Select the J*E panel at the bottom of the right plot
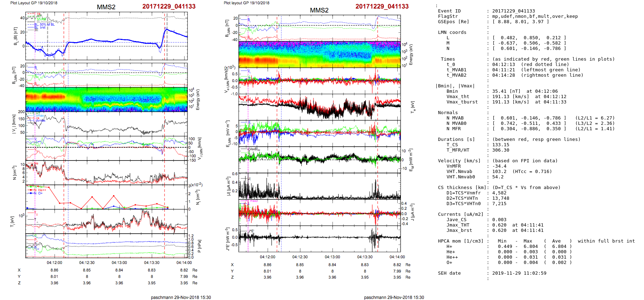This screenshot has width=644, height=300. tap(320, 239)
